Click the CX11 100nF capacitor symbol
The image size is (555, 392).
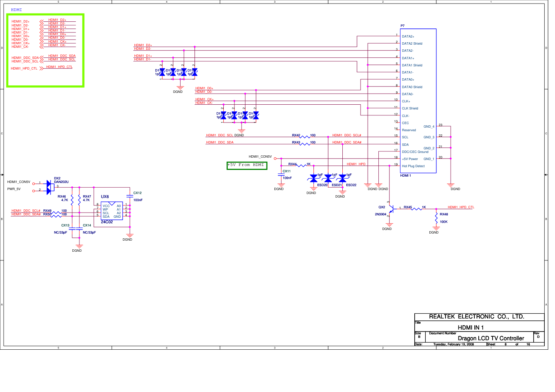point(281,175)
